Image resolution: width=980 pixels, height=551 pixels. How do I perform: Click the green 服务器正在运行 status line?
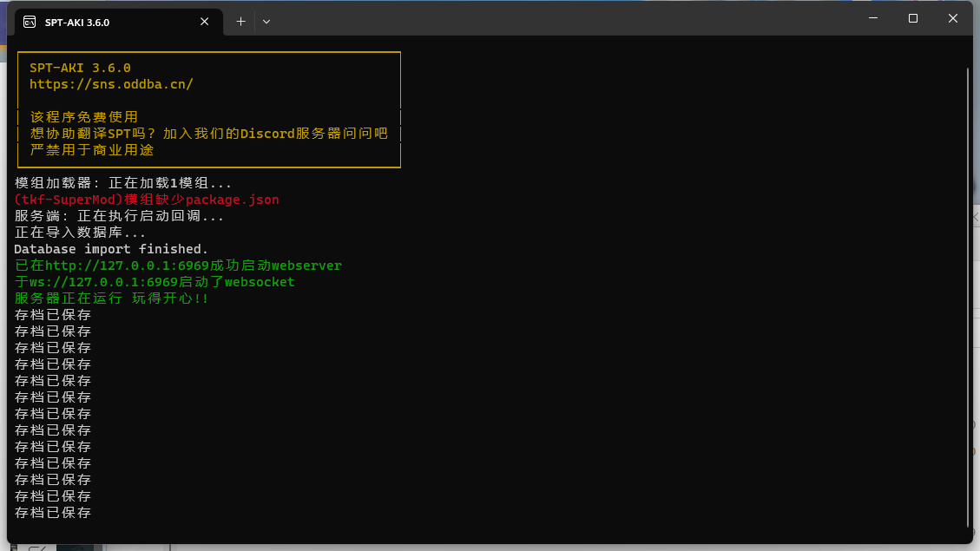[x=97, y=298]
